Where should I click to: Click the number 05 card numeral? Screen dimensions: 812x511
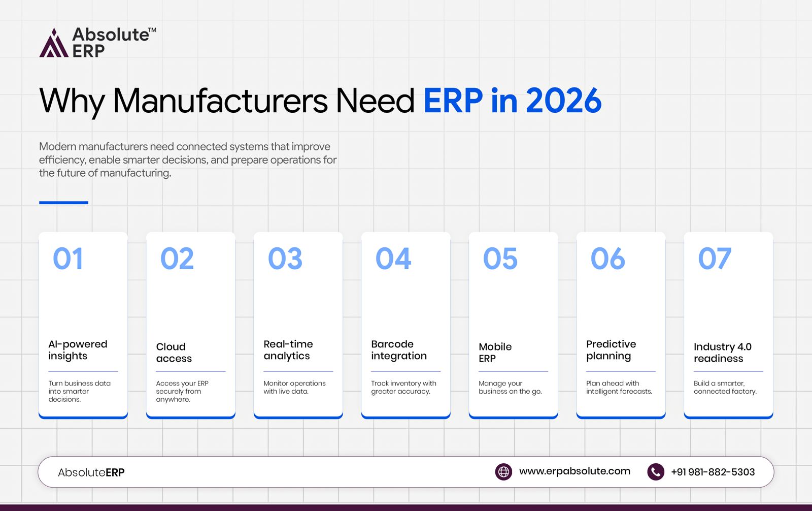500,259
